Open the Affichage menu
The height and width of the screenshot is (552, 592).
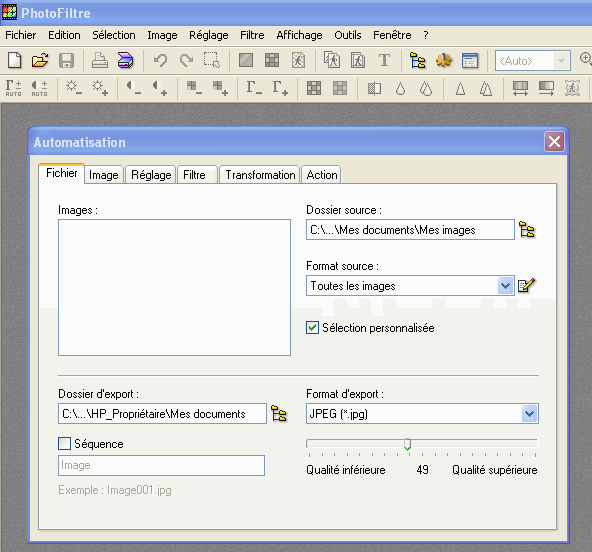coord(299,35)
